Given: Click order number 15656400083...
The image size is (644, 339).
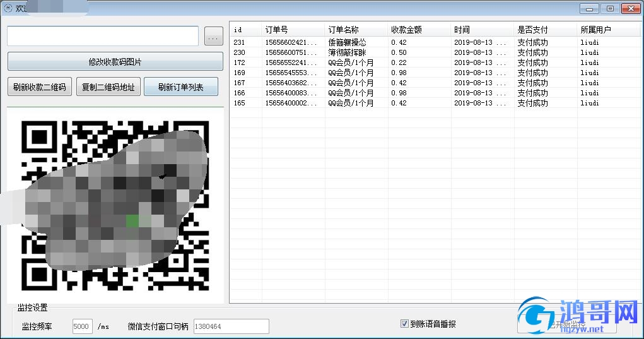Looking at the screenshot, I should 291,93.
